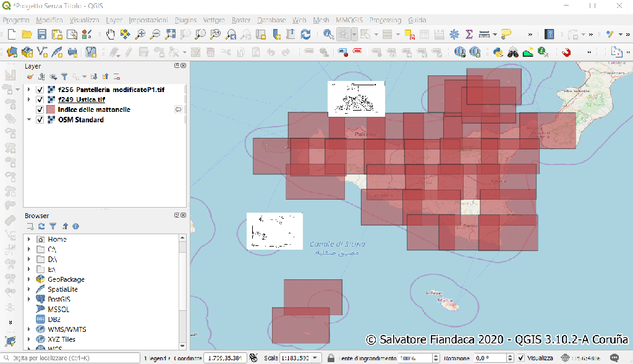Toggle the Visualizza render checkbox in status bar
Image resolution: width=633 pixels, height=364 pixels.
tap(521, 358)
